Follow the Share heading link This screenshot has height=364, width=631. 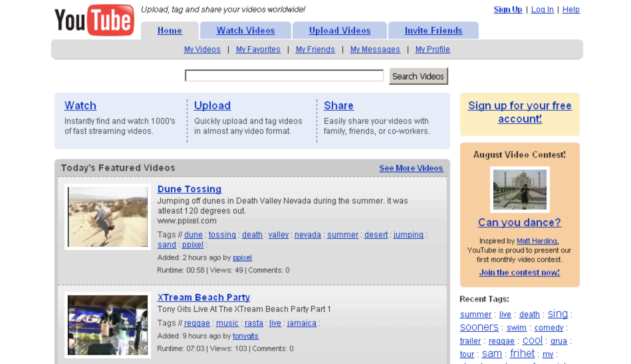tap(338, 106)
